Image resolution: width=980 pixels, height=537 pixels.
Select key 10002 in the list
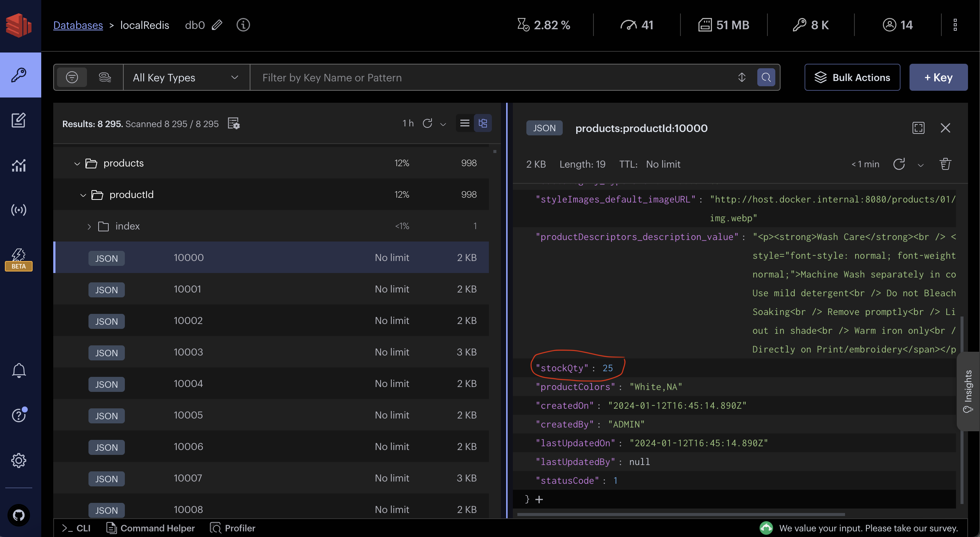(x=271, y=321)
